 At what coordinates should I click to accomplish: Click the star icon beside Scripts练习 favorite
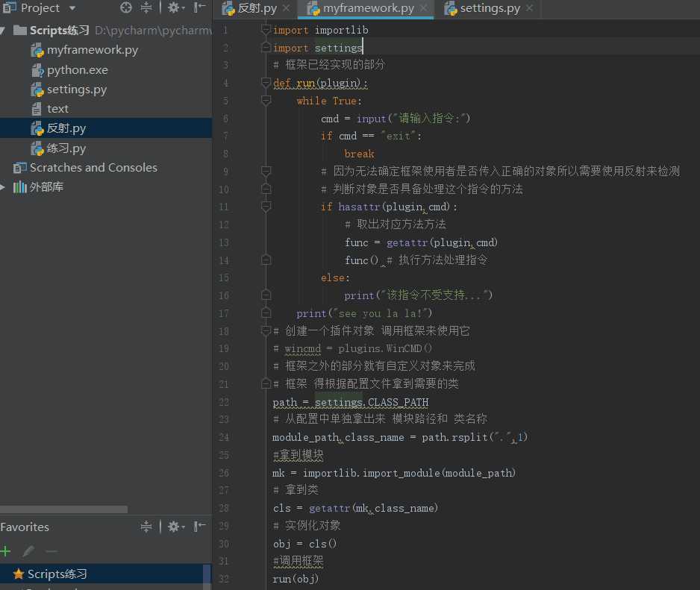(x=19, y=574)
